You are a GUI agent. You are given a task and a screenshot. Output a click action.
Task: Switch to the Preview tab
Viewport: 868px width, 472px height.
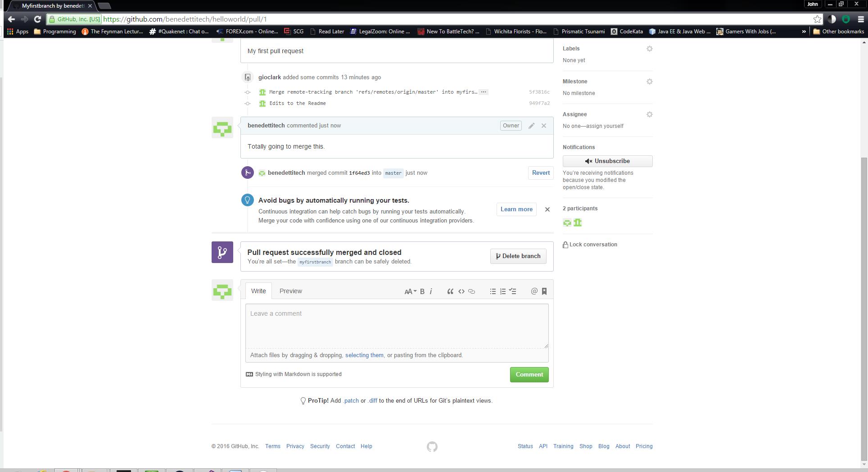291,291
